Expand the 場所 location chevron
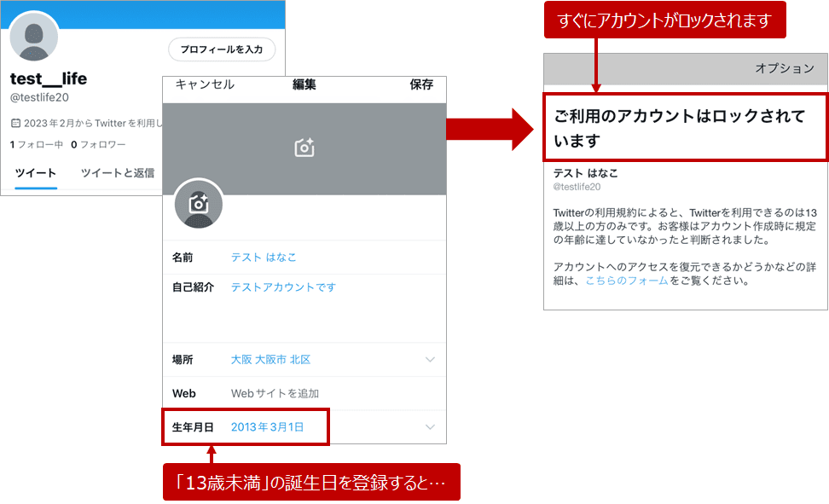The image size is (829, 504). coord(430,360)
